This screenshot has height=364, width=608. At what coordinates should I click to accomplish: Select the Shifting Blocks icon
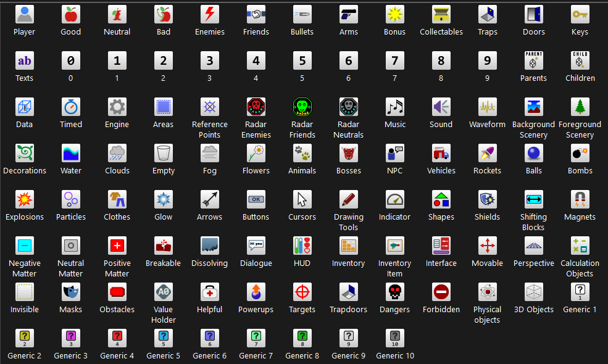tap(534, 200)
